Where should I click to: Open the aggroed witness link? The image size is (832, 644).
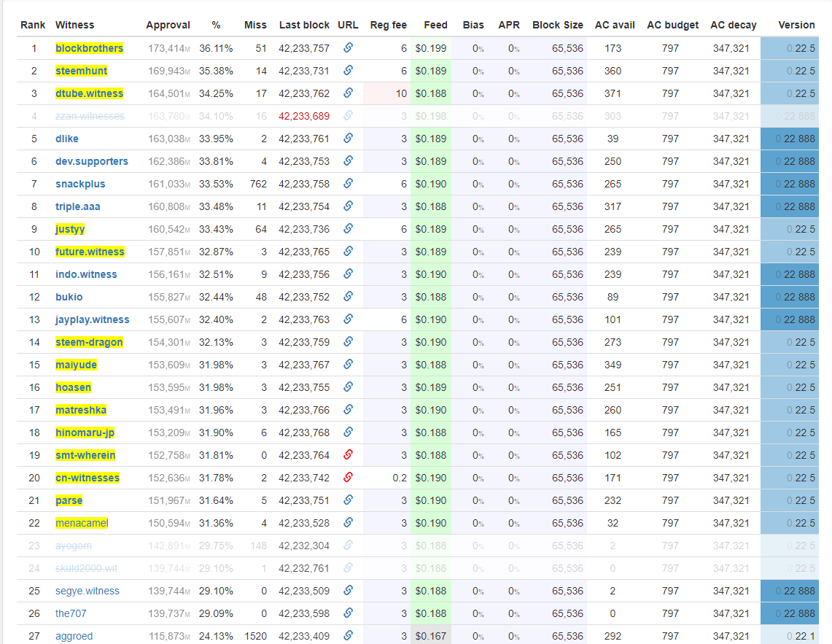pos(74,636)
